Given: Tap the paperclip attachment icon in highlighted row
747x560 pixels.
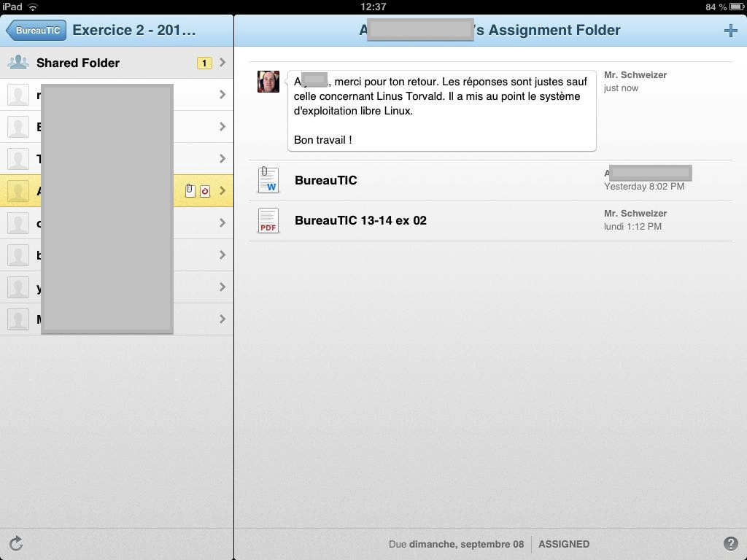Looking at the screenshot, I should [190, 191].
